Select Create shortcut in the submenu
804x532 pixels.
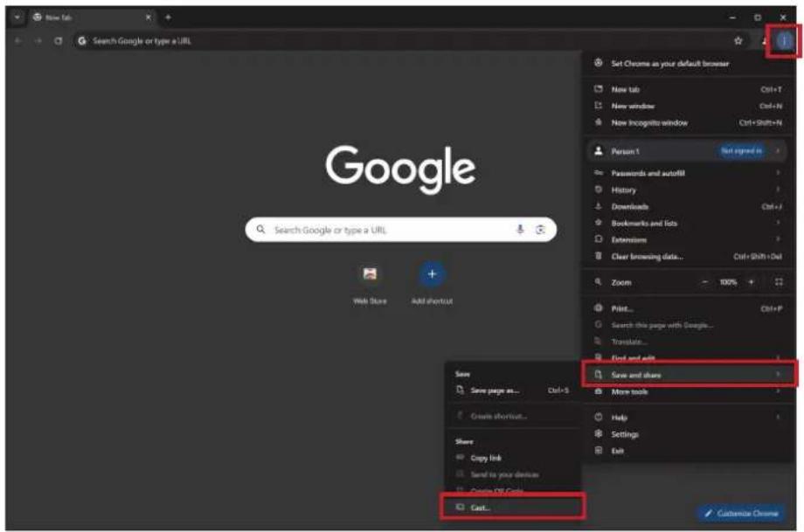pyautogui.click(x=512, y=416)
